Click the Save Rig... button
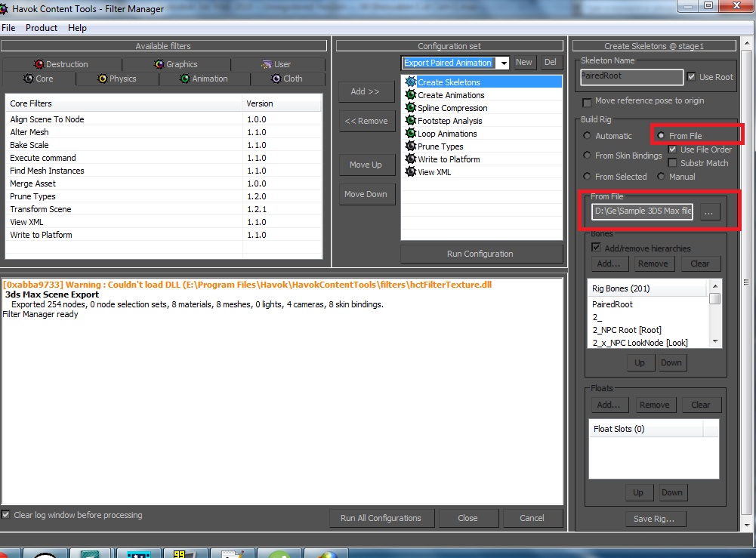Viewport: 756px width, 558px height. tap(654, 519)
